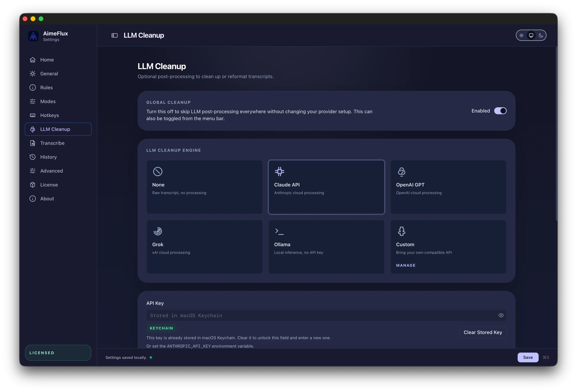The image size is (577, 392).
Task: Select the Grok engine title
Action: coord(158,245)
